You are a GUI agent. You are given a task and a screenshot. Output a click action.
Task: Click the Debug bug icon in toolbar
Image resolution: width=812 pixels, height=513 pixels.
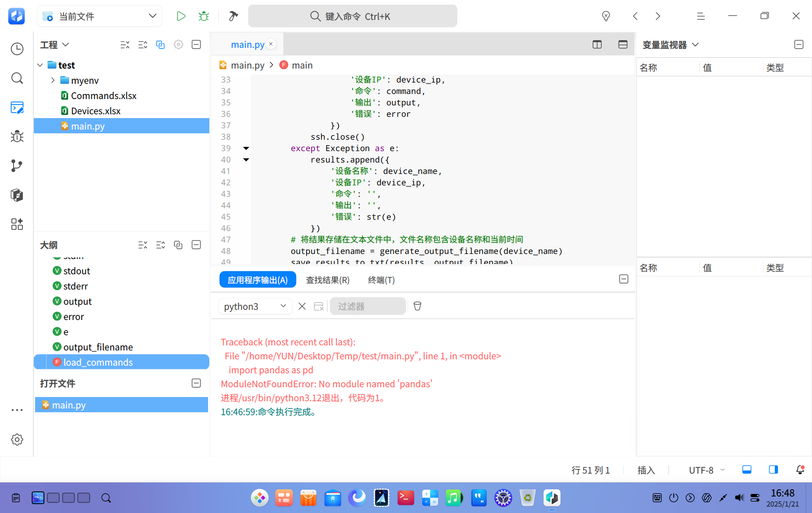tap(204, 16)
